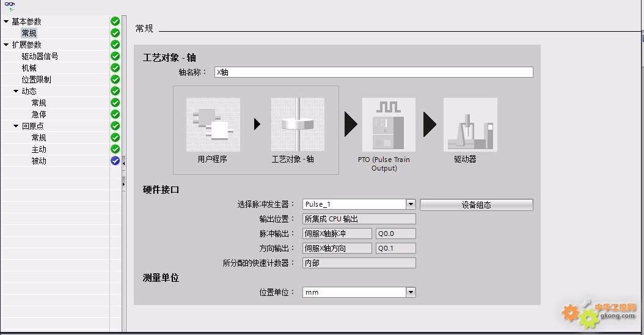Screen dimensions: 644x335
Task: Click the 所分配的快速计数器 field showing 内部
Action: pyautogui.click(x=359, y=263)
